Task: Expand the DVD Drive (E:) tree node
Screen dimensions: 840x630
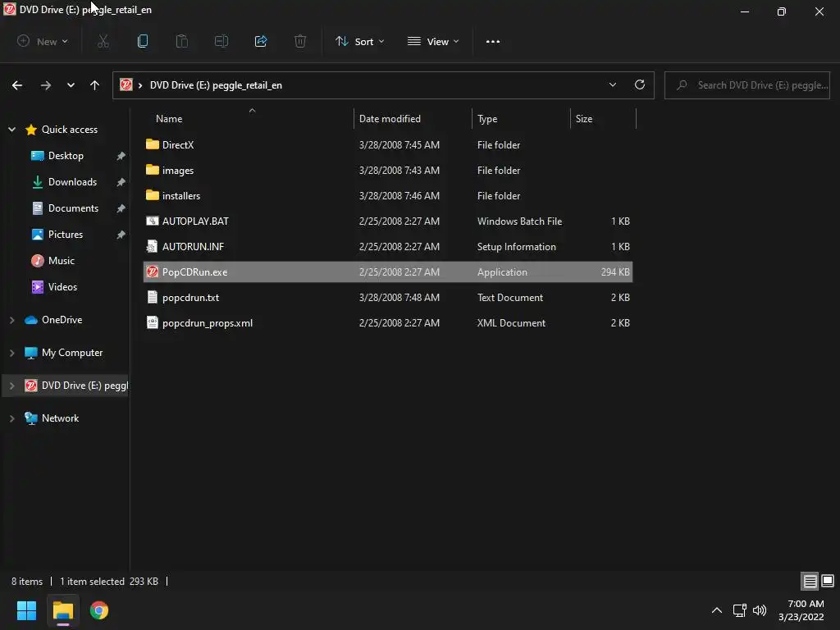Action: point(11,386)
